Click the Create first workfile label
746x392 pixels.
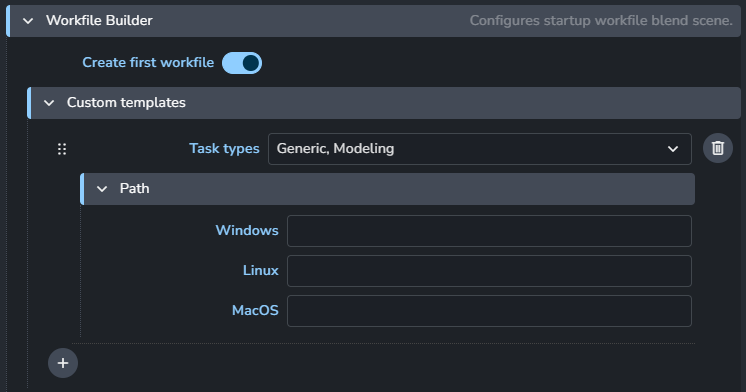pyautogui.click(x=148, y=62)
